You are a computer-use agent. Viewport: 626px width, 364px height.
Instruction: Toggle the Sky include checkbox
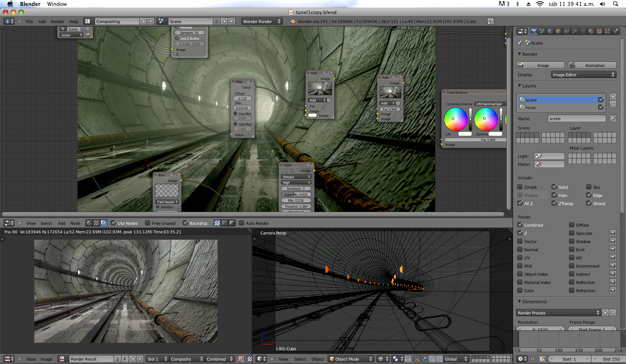(589, 187)
